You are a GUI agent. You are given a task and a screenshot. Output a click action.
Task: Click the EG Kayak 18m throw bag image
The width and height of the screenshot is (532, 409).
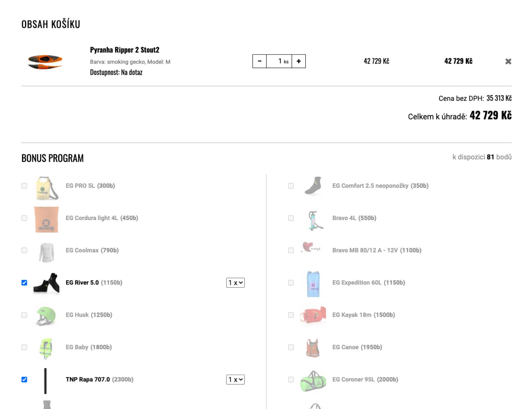[x=313, y=315]
